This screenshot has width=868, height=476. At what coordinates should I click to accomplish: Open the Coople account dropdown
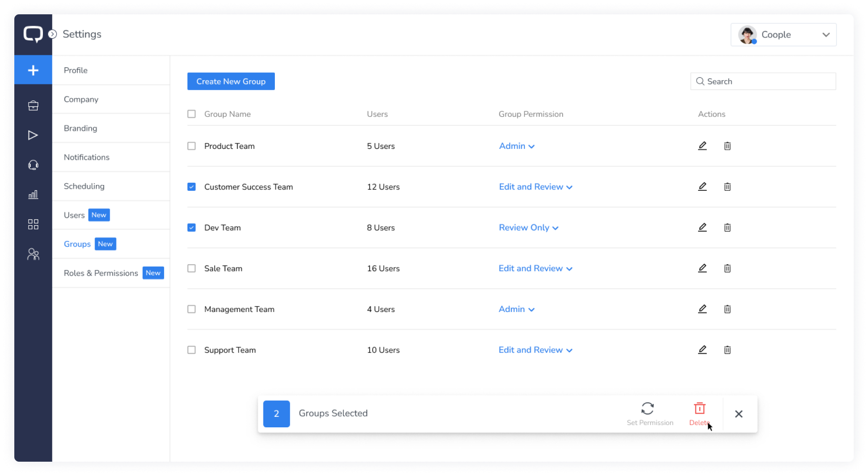(783, 35)
